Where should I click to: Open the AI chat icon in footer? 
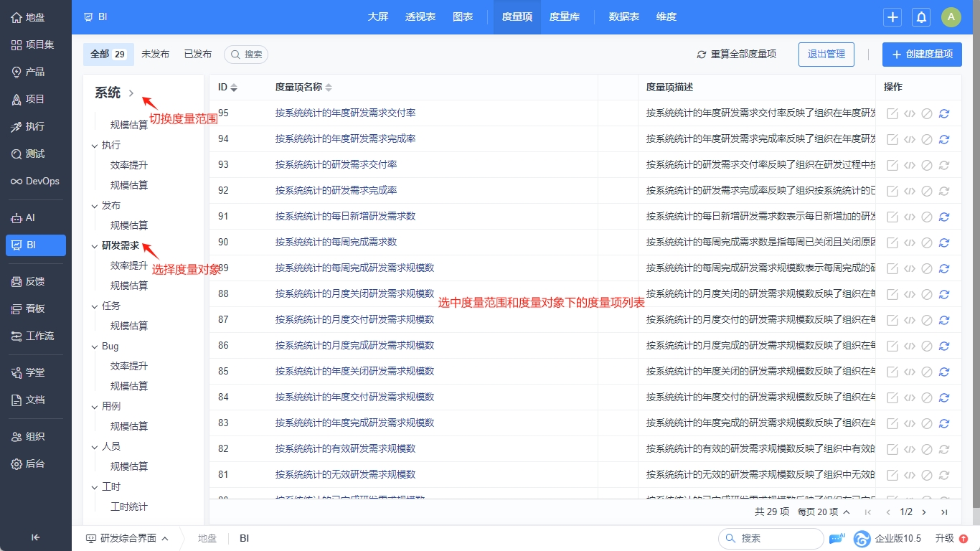coord(837,538)
